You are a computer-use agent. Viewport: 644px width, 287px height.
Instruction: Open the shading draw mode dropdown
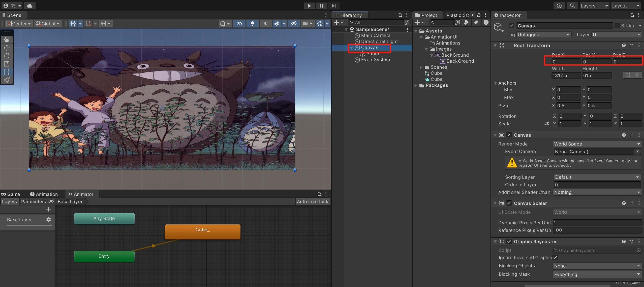(225, 24)
